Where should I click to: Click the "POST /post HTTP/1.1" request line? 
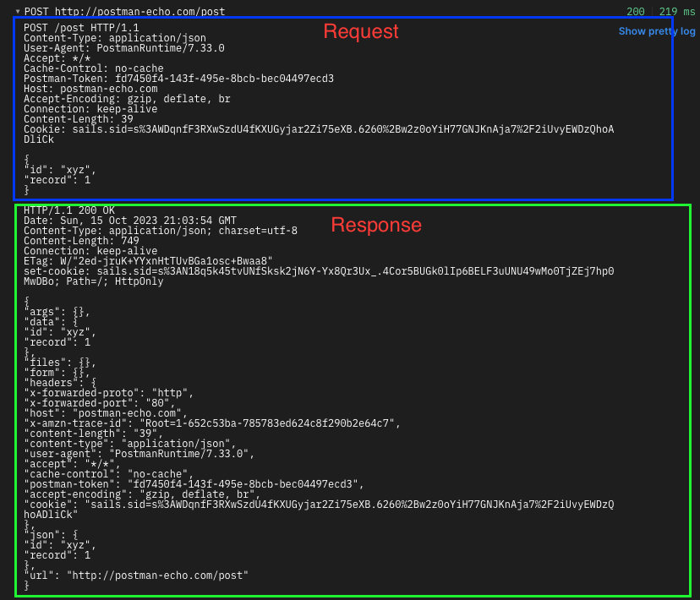click(81, 28)
